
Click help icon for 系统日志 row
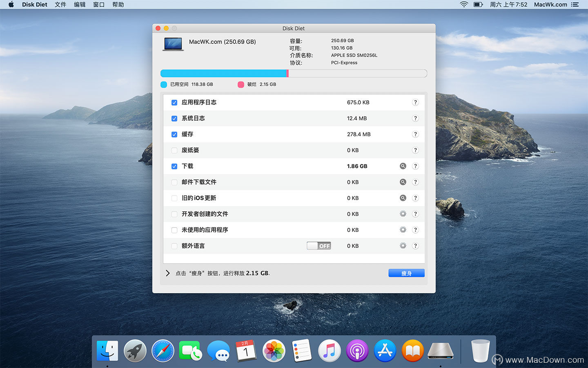point(415,118)
